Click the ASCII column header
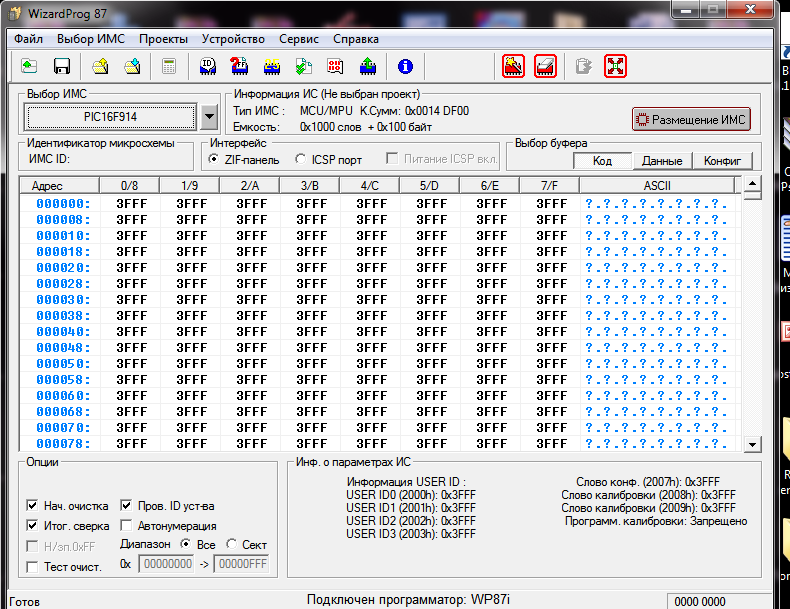This screenshot has width=790, height=609. point(657,186)
